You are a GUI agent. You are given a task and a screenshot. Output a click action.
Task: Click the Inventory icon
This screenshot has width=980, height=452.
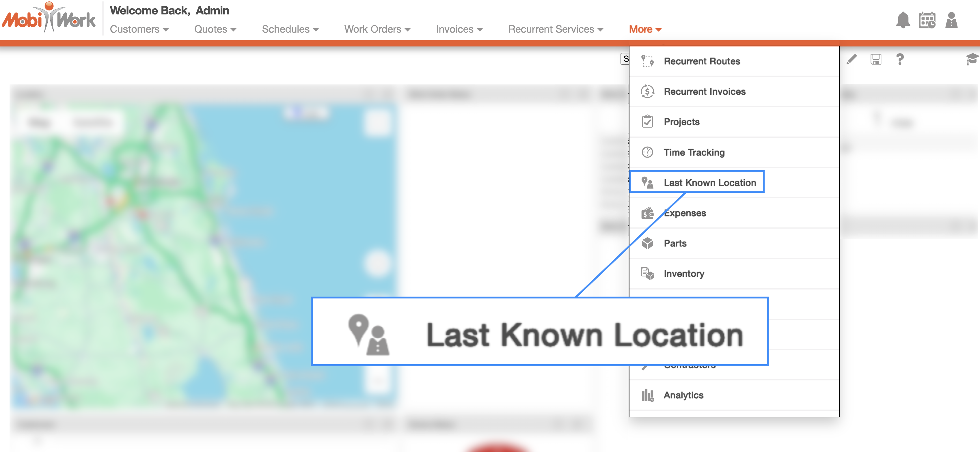tap(647, 274)
